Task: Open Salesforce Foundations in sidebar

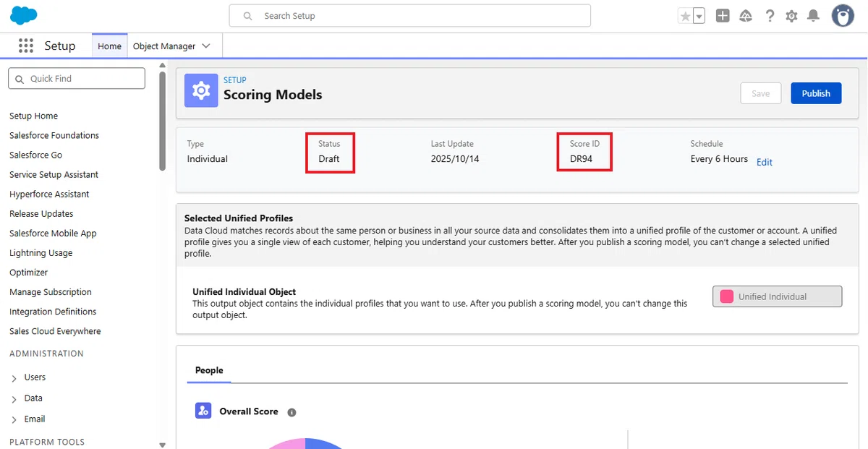Action: [x=54, y=135]
